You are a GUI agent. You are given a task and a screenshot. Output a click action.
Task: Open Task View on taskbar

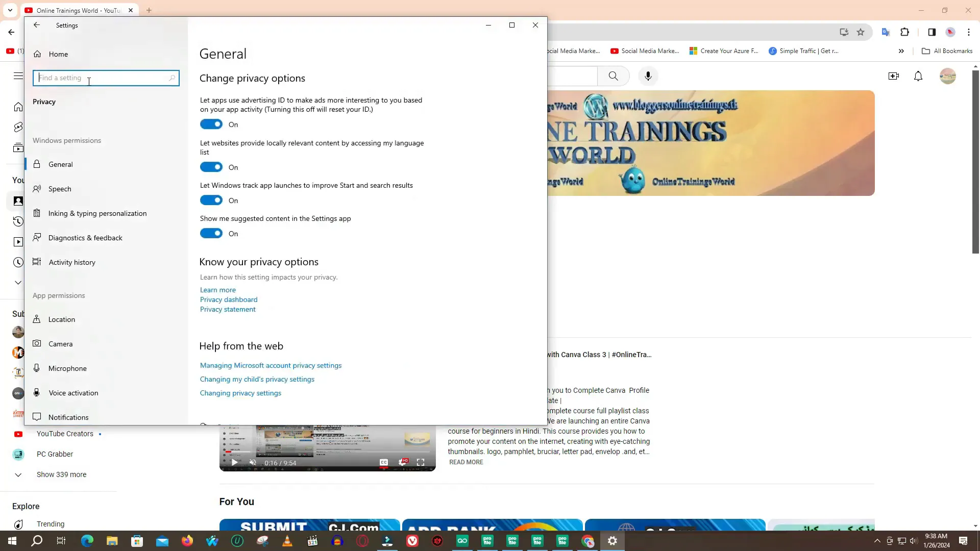(61, 541)
